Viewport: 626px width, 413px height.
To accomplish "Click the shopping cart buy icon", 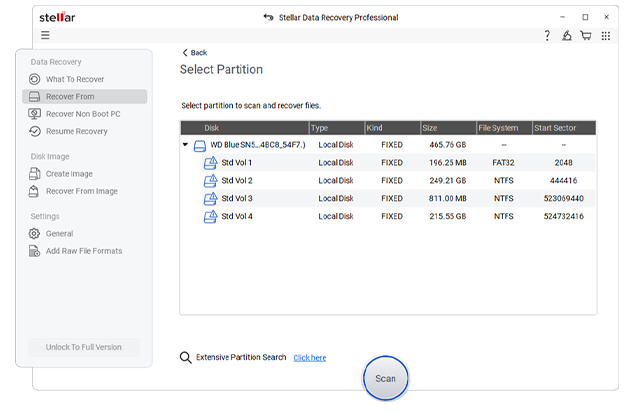I will (586, 36).
